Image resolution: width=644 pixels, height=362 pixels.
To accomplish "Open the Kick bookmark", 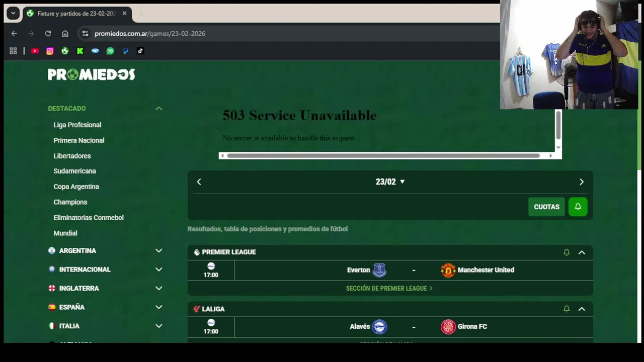I will (80, 51).
